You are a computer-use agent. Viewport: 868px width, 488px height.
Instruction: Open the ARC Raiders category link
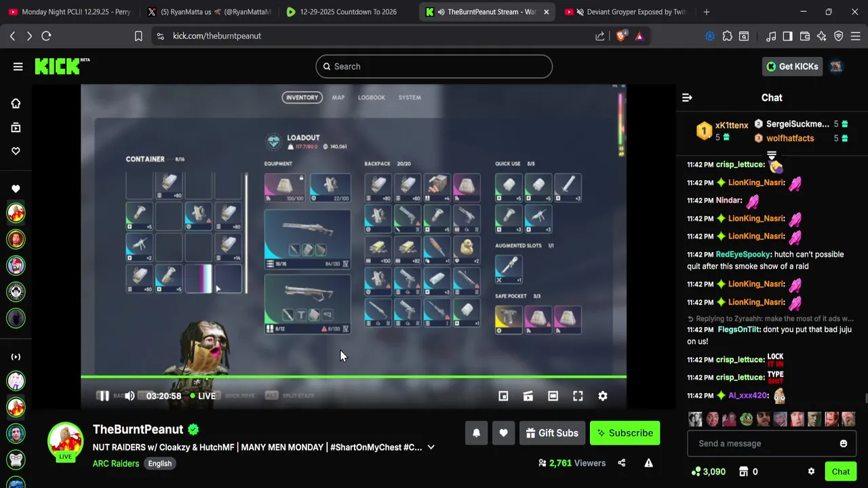116,464
